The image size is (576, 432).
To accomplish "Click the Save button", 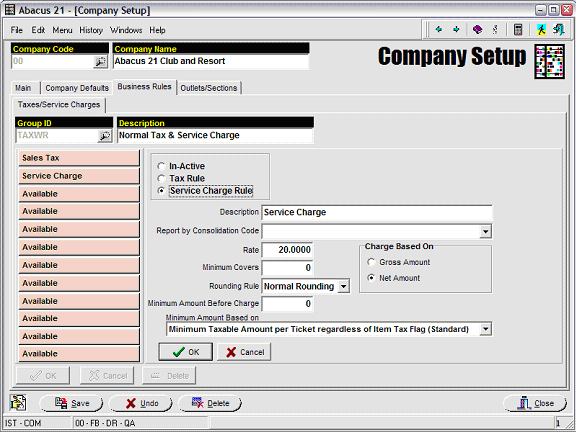I will pyautogui.click(x=72, y=403).
